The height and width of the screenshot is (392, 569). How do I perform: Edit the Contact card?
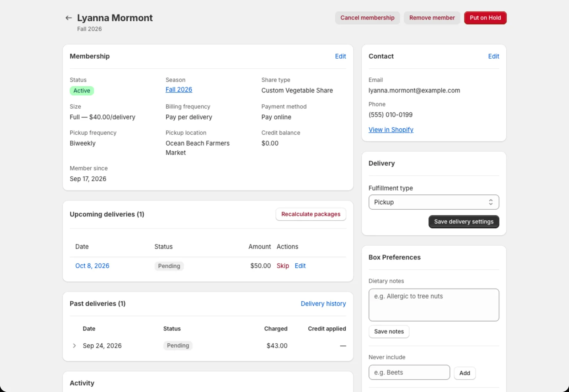494,56
